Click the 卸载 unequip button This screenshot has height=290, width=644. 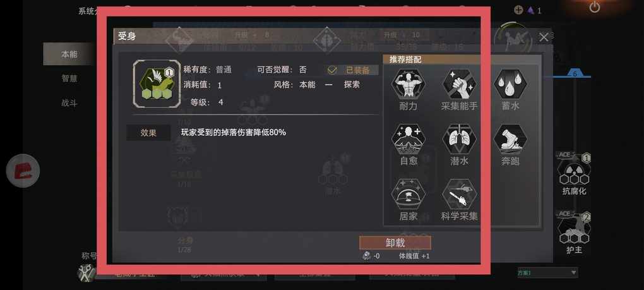point(395,243)
